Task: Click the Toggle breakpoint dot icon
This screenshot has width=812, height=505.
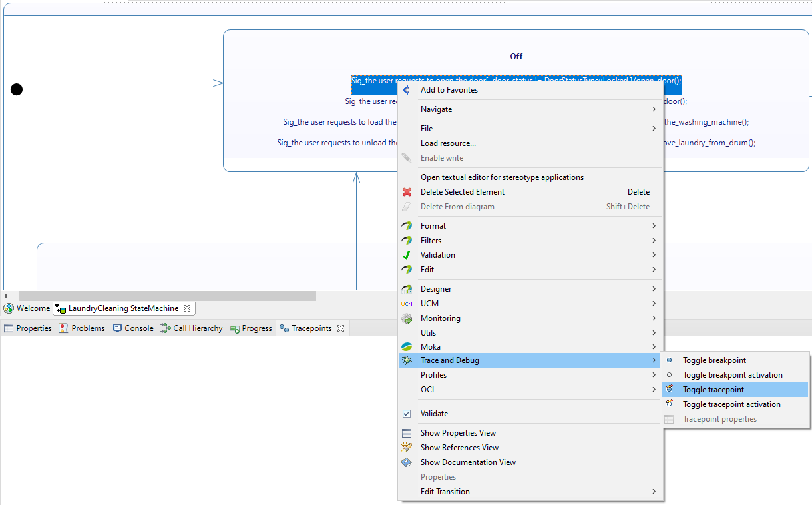Action: pyautogui.click(x=669, y=360)
